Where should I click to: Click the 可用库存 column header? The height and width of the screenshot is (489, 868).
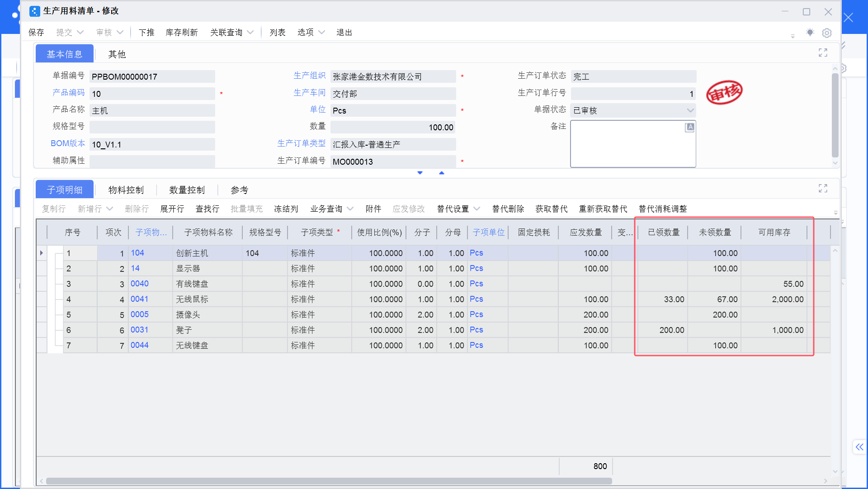click(x=774, y=233)
